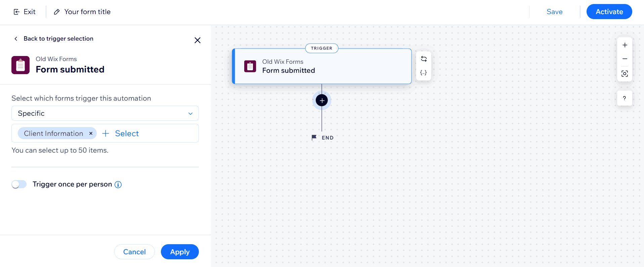
Task: Click Save in the top bar
Action: pos(554,12)
